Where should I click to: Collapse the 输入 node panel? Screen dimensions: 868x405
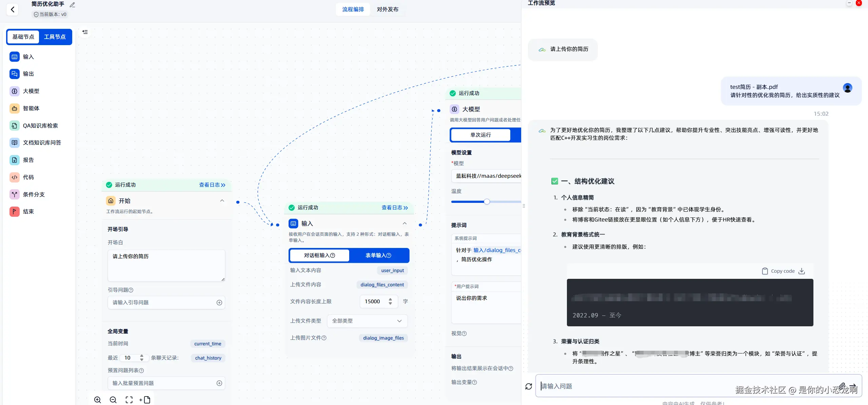click(405, 224)
